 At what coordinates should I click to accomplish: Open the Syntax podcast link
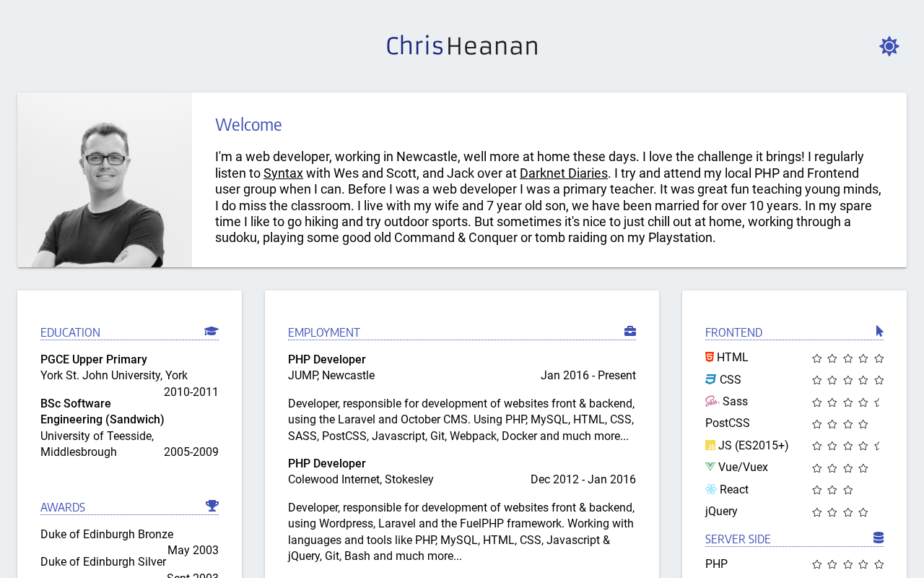pyautogui.click(x=283, y=173)
